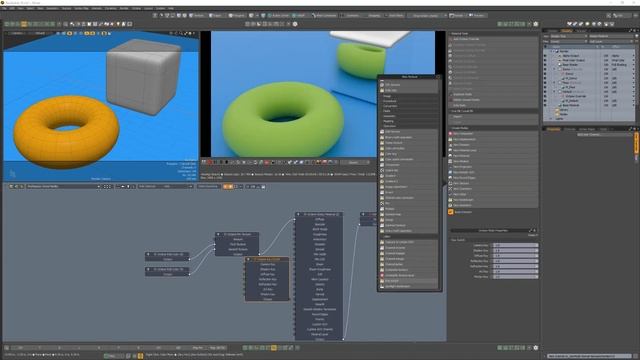Toggle first orange button in node graph toolbar
This screenshot has width=640, height=360.
225,187
